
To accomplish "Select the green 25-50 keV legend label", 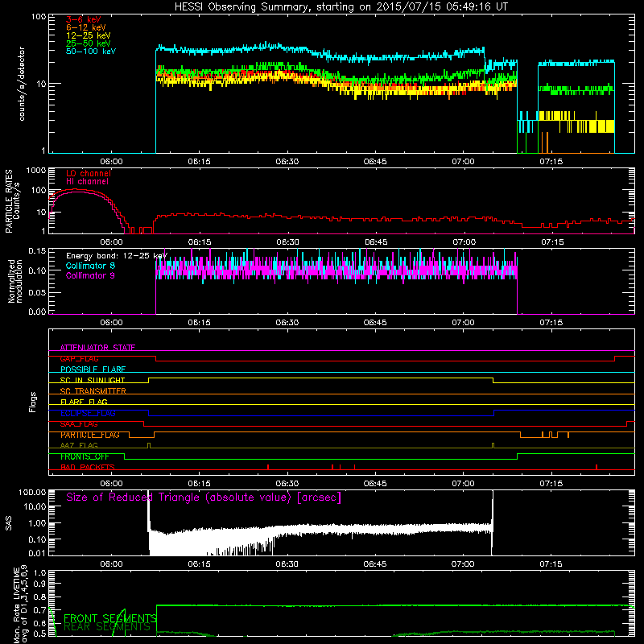I will click(89, 43).
